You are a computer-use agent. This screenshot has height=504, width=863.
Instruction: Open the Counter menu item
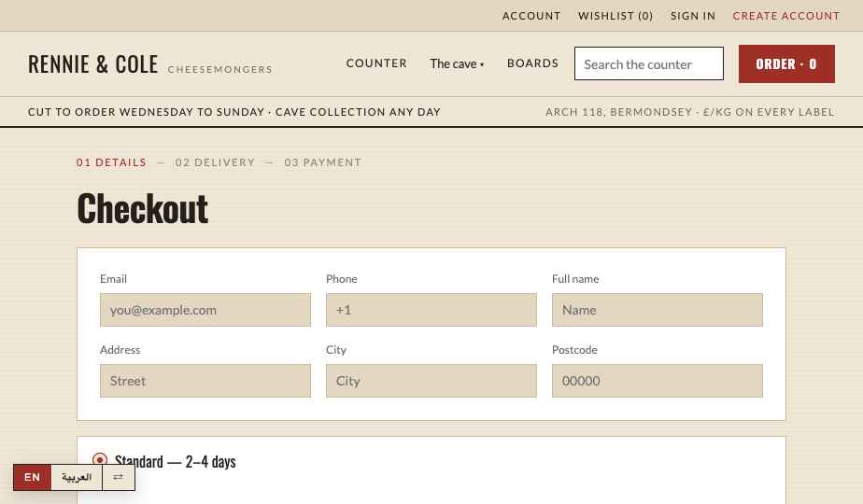376,63
